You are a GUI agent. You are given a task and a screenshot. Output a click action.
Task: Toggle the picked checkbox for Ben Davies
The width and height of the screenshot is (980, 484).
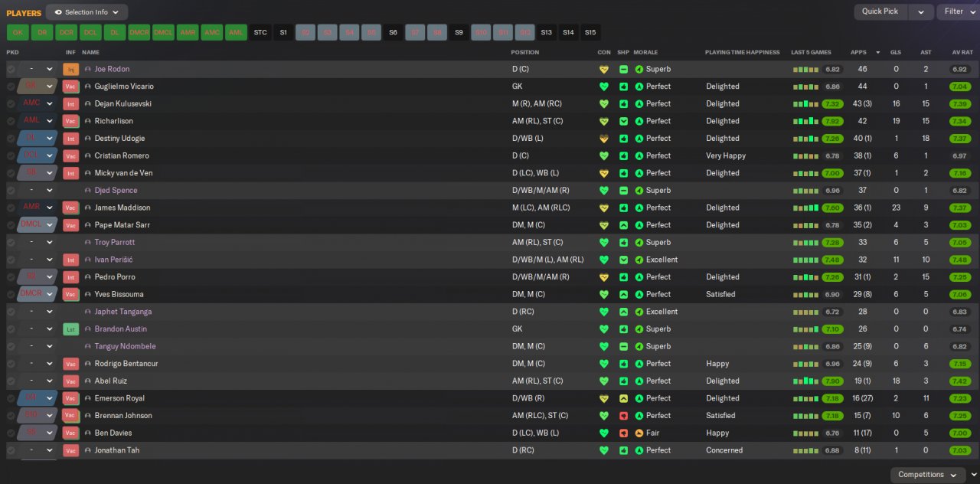[x=11, y=433]
